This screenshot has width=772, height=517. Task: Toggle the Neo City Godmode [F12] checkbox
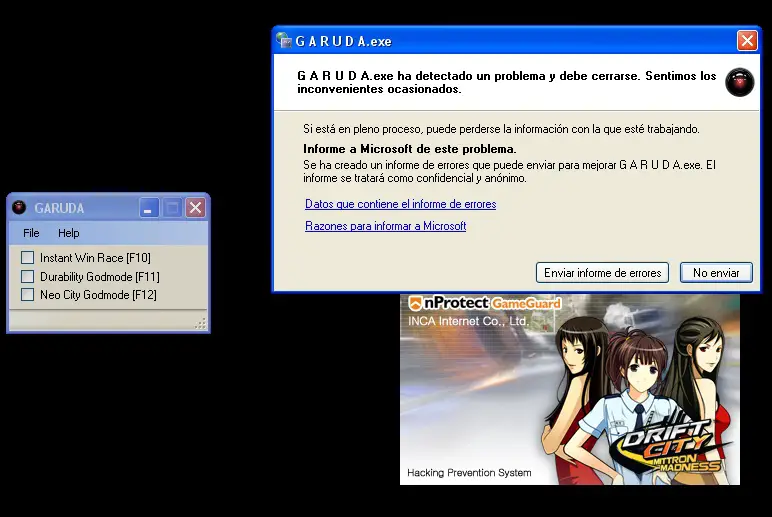pos(28,294)
